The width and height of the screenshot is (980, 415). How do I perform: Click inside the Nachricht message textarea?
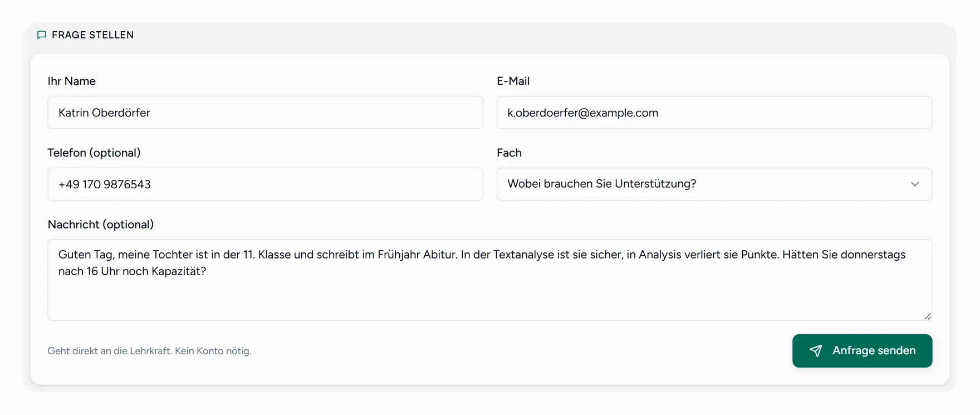[x=490, y=280]
